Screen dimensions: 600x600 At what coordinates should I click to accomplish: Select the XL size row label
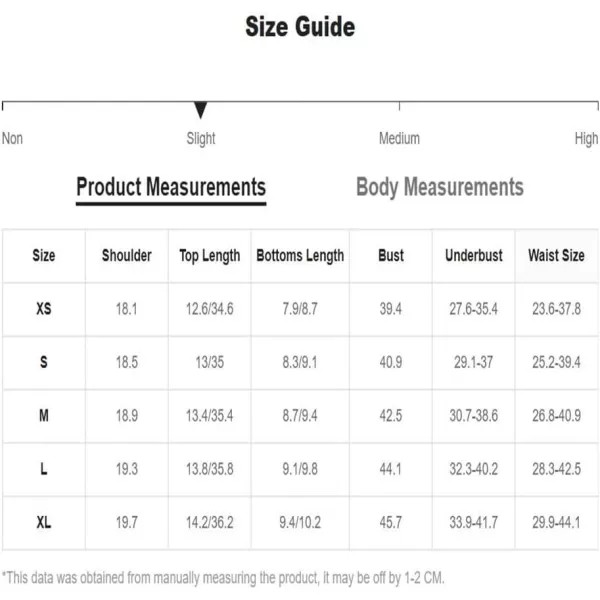[44, 522]
